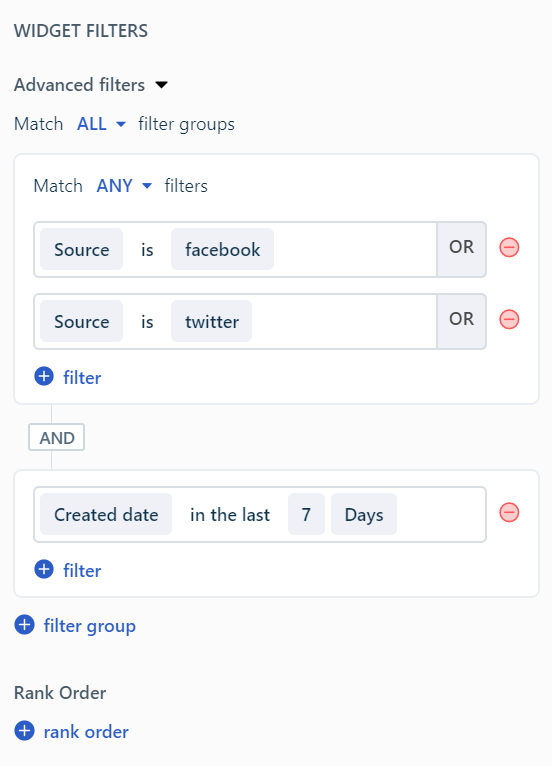Click the plus icon under the twitter filter
This screenshot has height=766, width=552.
coord(44,376)
